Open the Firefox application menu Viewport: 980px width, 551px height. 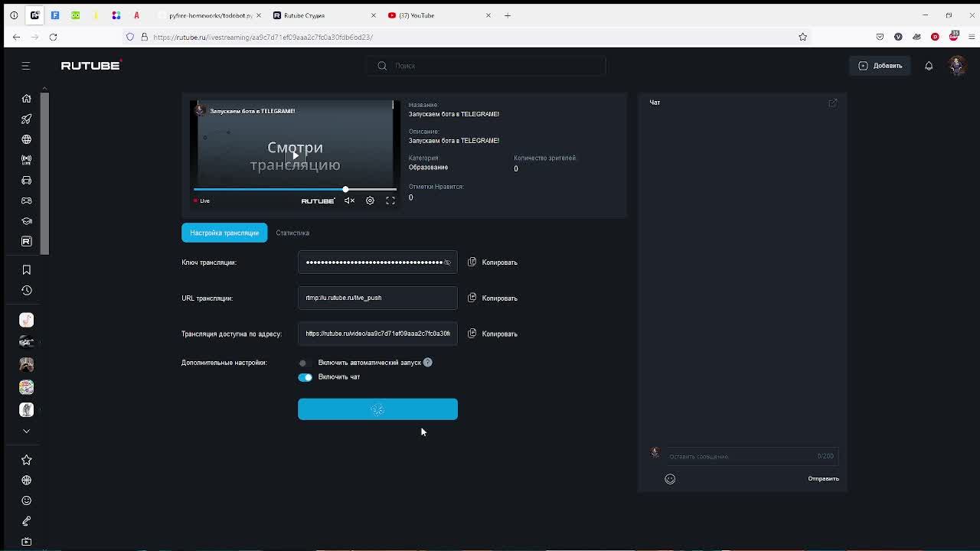point(973,37)
